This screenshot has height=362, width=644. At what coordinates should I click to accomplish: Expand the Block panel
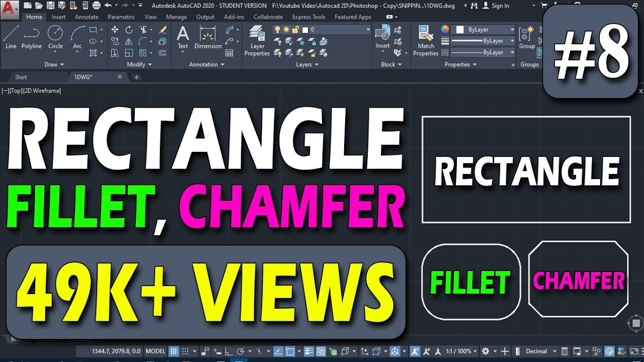tap(391, 64)
